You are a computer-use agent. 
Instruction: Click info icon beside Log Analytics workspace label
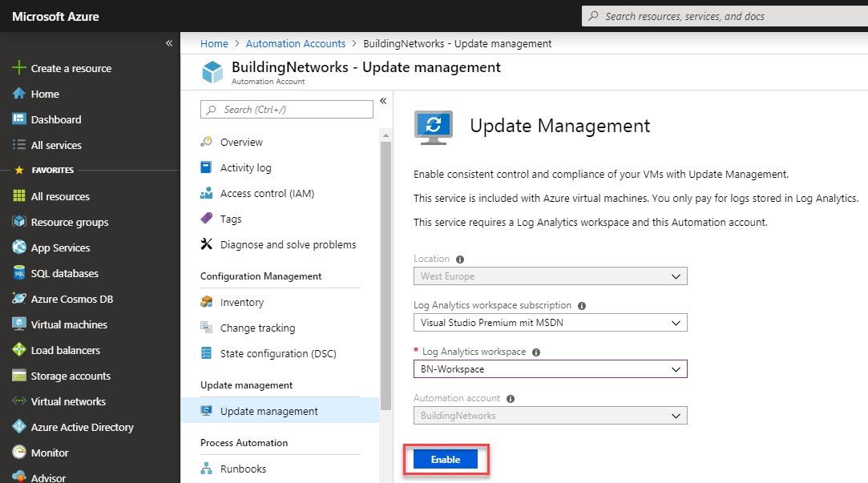point(536,352)
